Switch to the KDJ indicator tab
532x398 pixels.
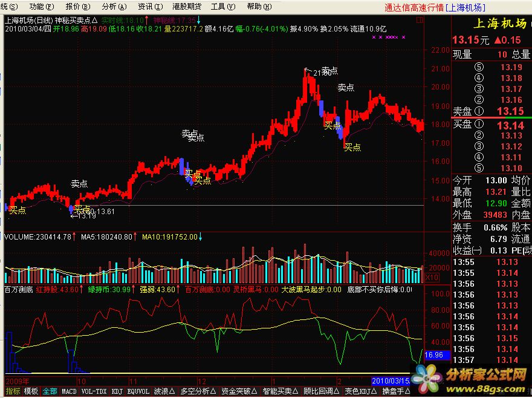(117, 391)
